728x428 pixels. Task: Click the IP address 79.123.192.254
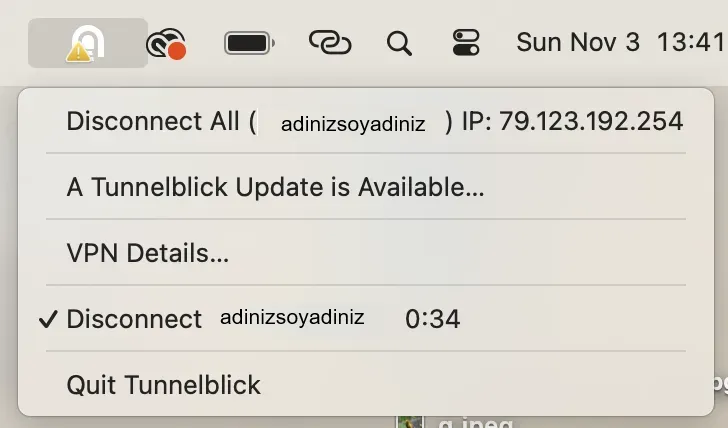click(x=591, y=121)
